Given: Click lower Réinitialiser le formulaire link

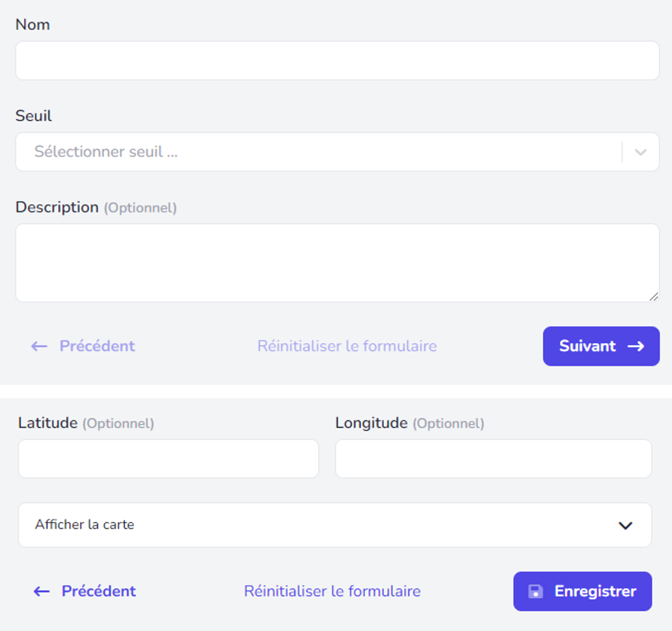Looking at the screenshot, I should click(x=333, y=591).
